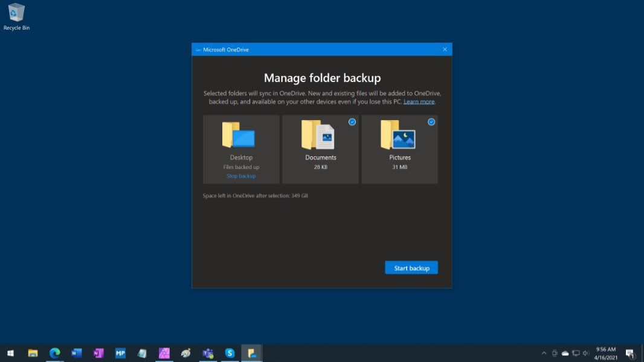The width and height of the screenshot is (644, 362).
Task: Launch Microsoft Edge from the taskbar
Action: click(55, 353)
